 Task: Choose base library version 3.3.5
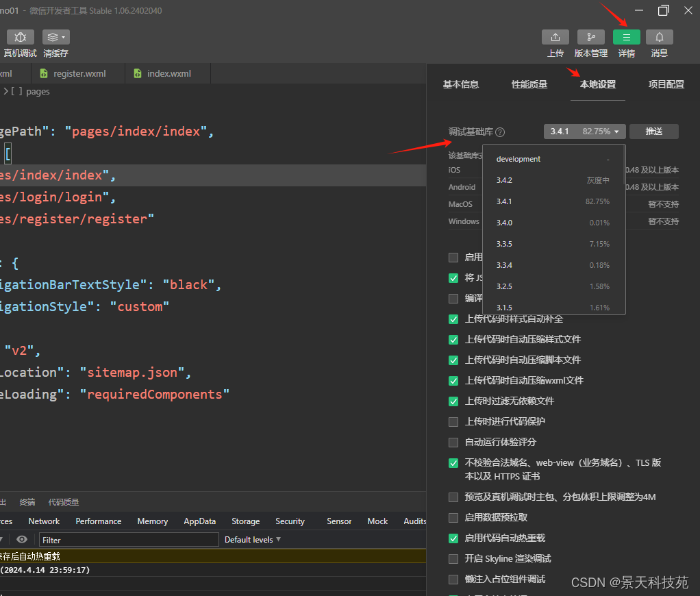[553, 244]
